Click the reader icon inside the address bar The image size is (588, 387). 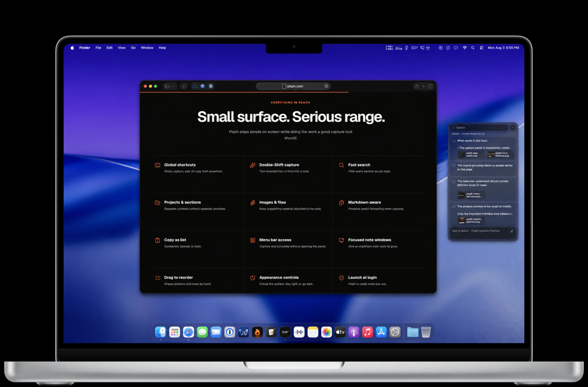[326, 86]
